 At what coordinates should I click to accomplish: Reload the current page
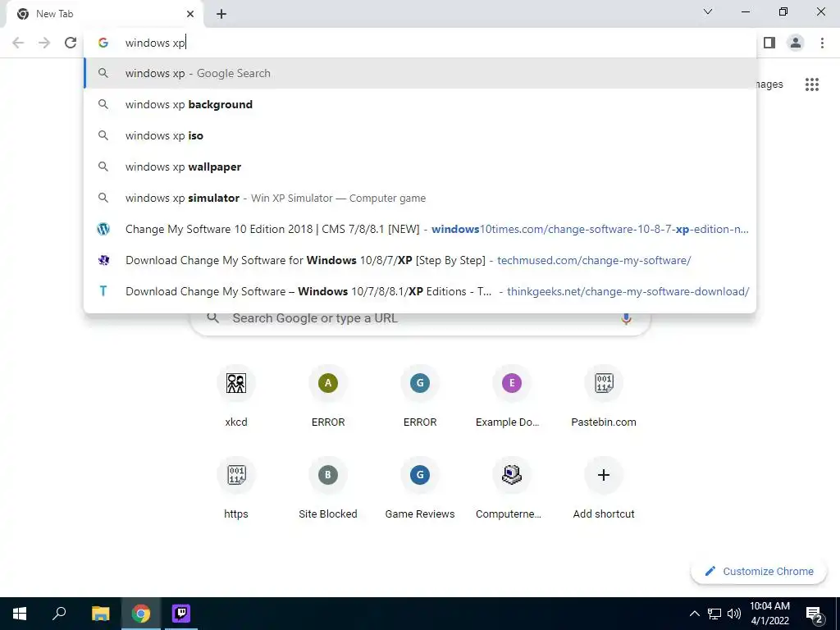click(71, 43)
